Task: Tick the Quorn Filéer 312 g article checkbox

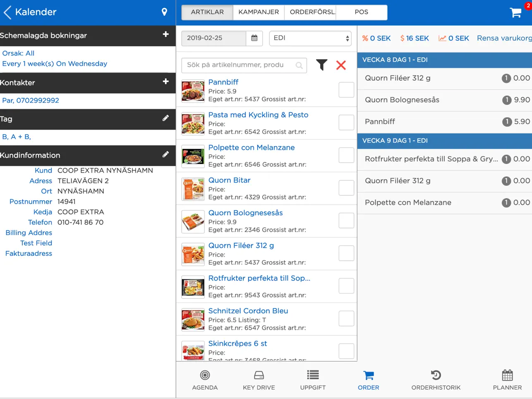Action: (346, 253)
